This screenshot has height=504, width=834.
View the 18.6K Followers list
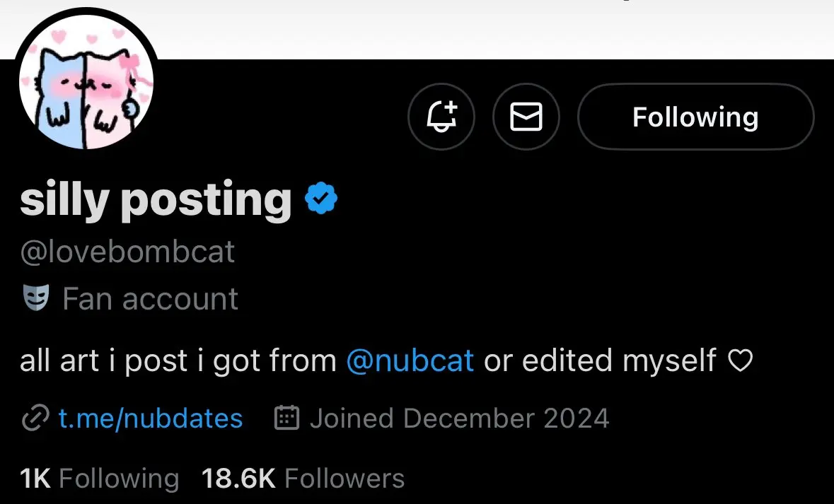click(x=303, y=478)
